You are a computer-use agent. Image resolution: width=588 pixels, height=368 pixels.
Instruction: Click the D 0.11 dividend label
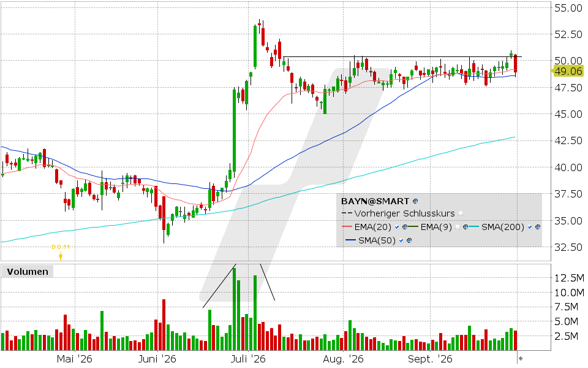coord(61,247)
